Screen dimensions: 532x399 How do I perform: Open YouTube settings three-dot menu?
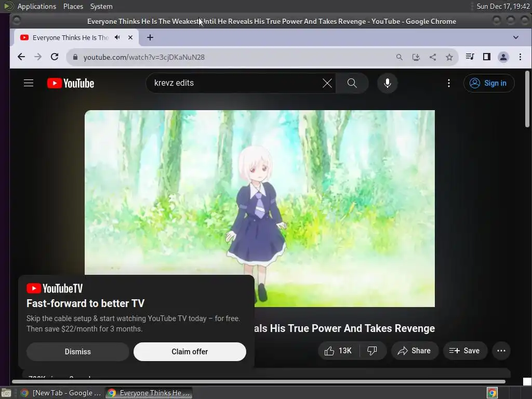tap(448, 83)
